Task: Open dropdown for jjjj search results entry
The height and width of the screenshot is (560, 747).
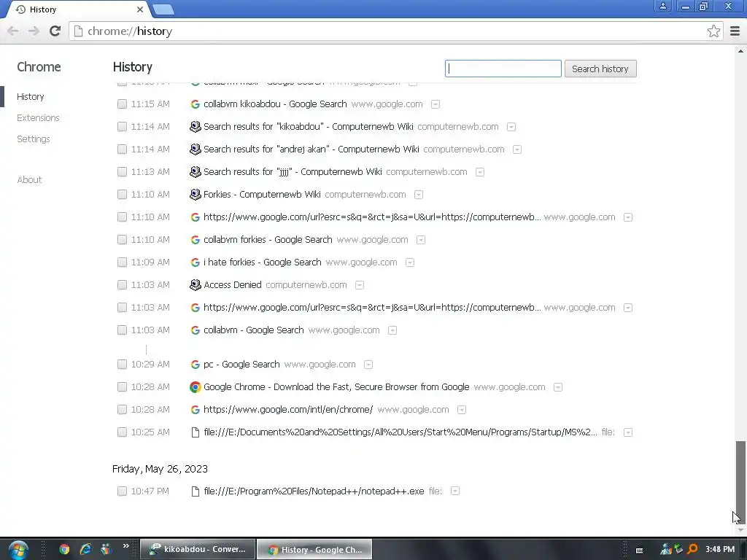Action: pos(480,172)
